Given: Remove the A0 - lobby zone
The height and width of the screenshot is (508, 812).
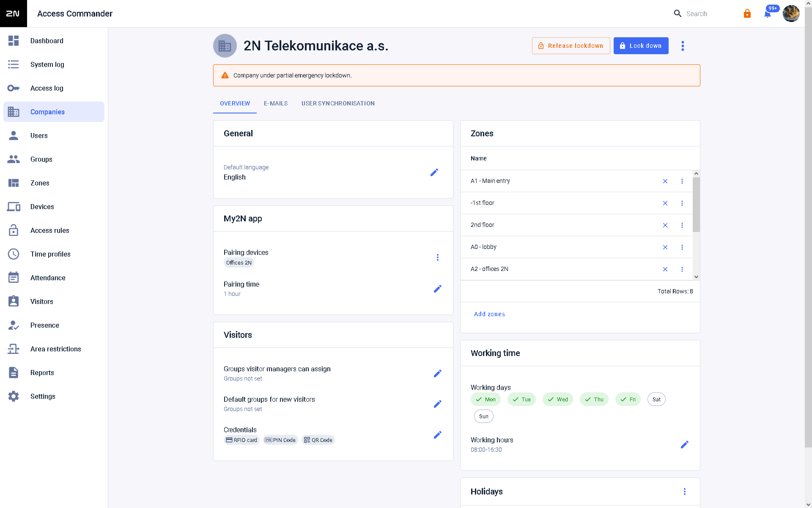Looking at the screenshot, I should (x=665, y=247).
